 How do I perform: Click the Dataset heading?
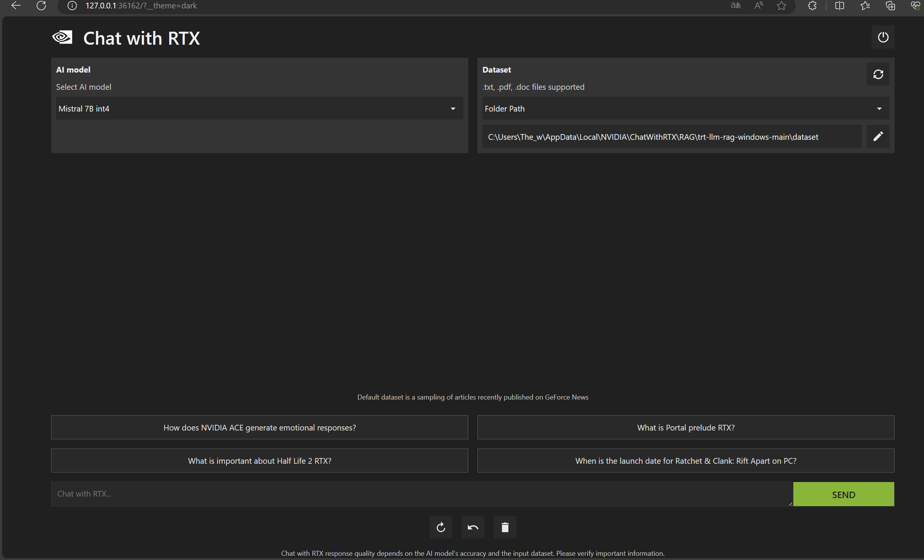497,70
